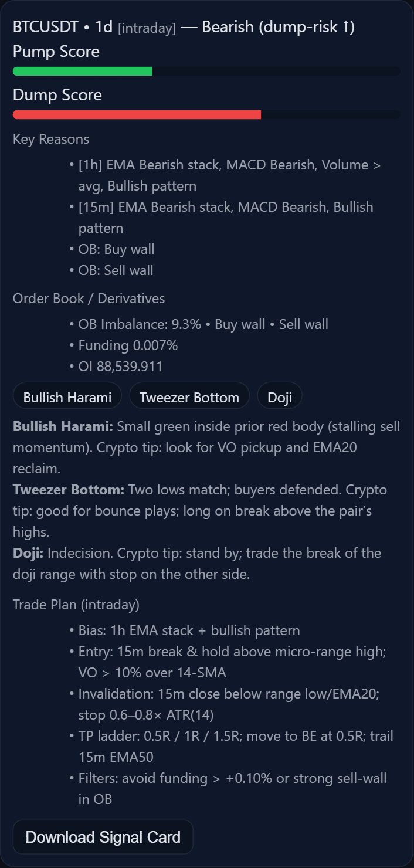The height and width of the screenshot is (868, 414).
Task: Click the Trade Plan (intraday) heading
Action: pyautogui.click(x=76, y=605)
